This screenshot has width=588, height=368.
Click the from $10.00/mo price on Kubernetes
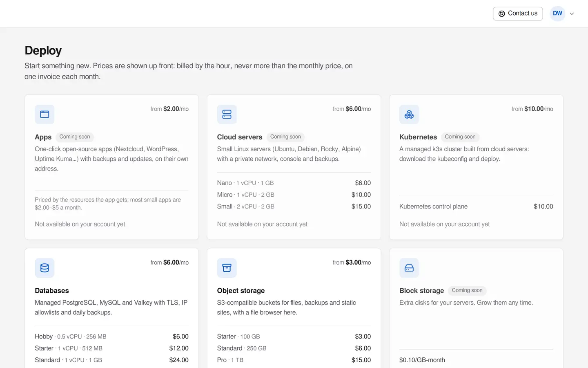pos(532,109)
